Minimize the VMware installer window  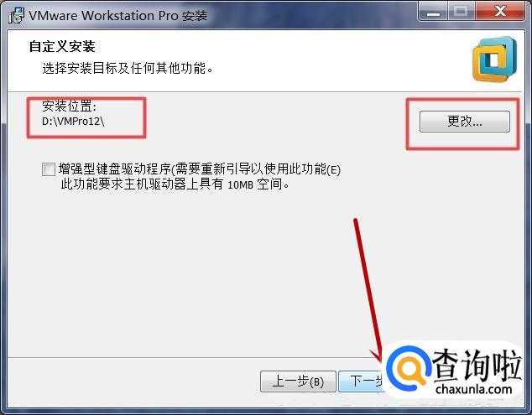433,12
